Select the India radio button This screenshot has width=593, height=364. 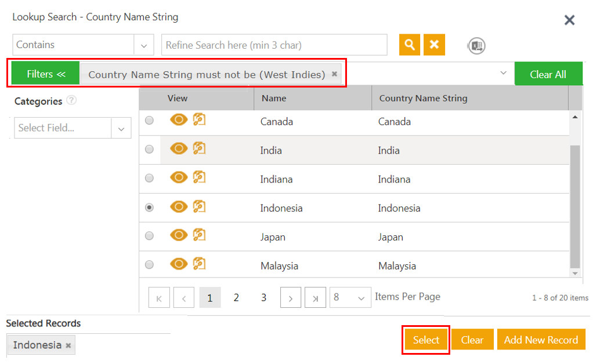[x=149, y=150]
